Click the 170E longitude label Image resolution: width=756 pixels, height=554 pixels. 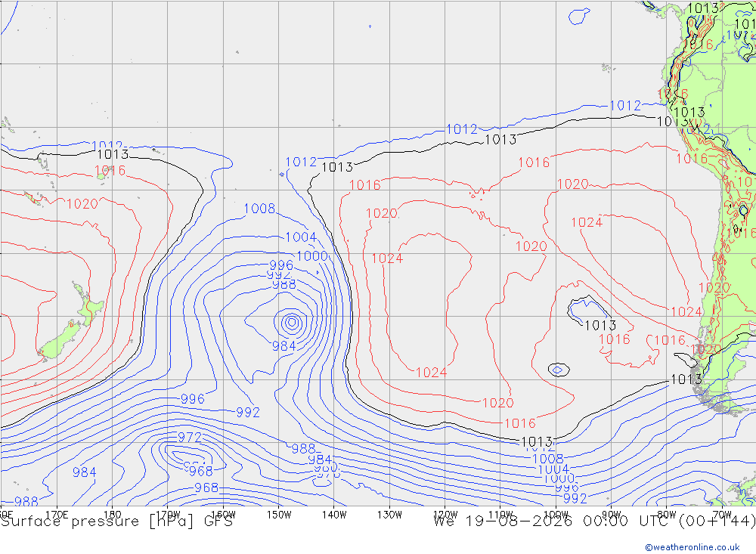[x=57, y=515]
